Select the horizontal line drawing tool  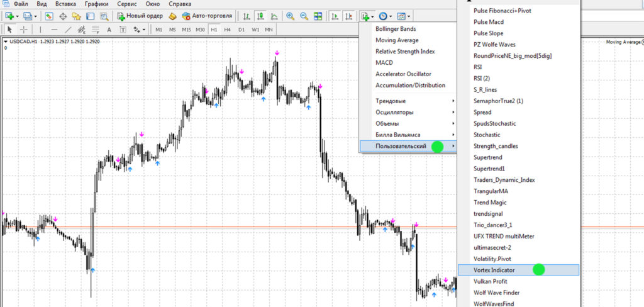point(54,30)
